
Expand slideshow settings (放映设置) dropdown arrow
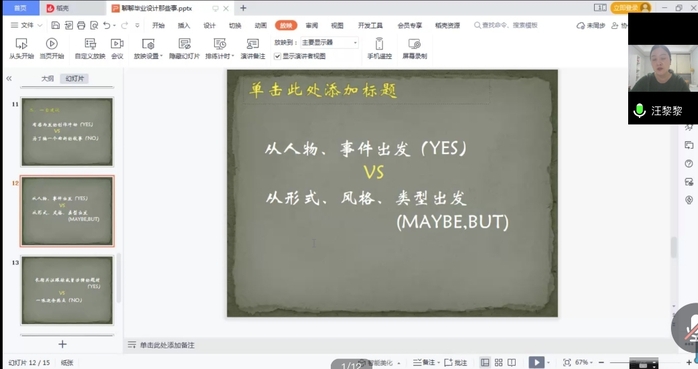pyautogui.click(x=161, y=57)
